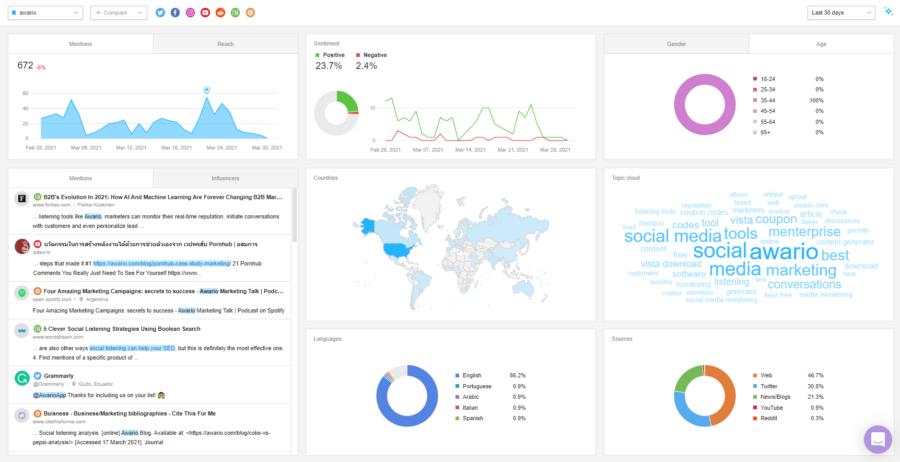
Task: Click the English language legend swatch
Action: 457,375
